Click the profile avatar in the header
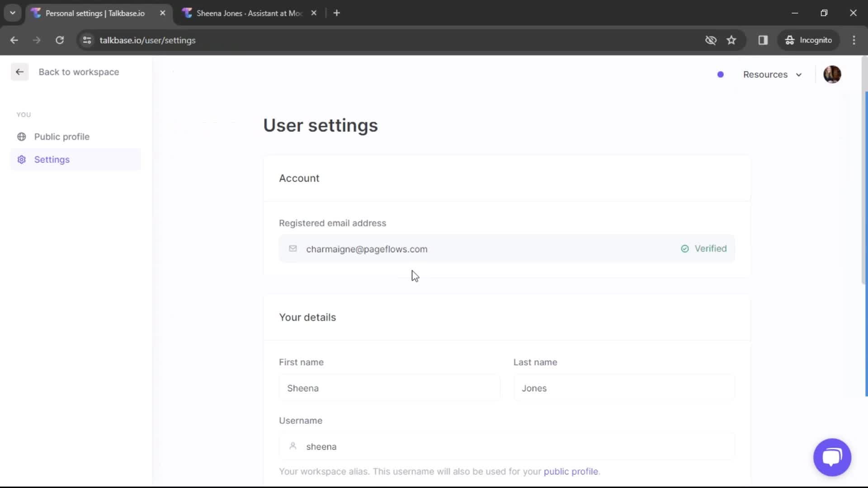The image size is (868, 488). coord(832,74)
